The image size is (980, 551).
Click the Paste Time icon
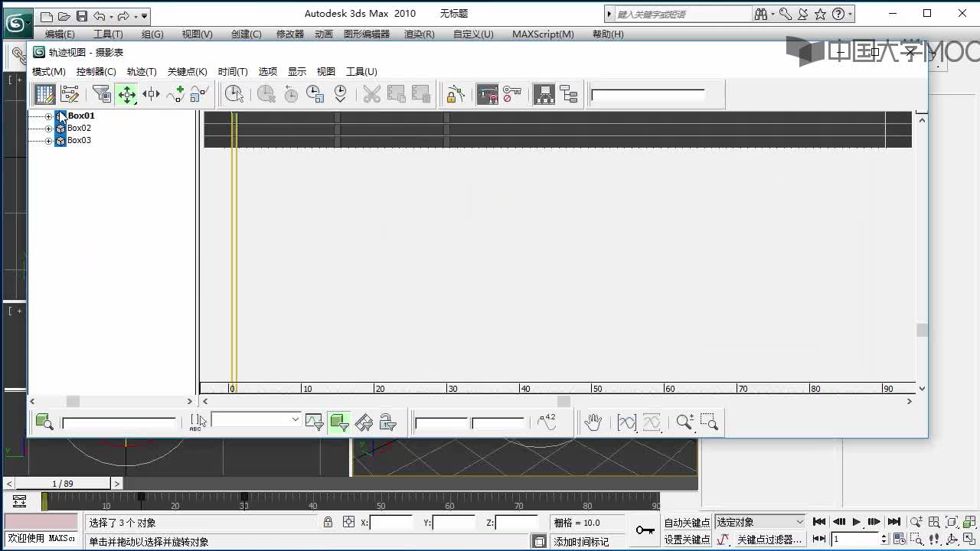click(421, 94)
